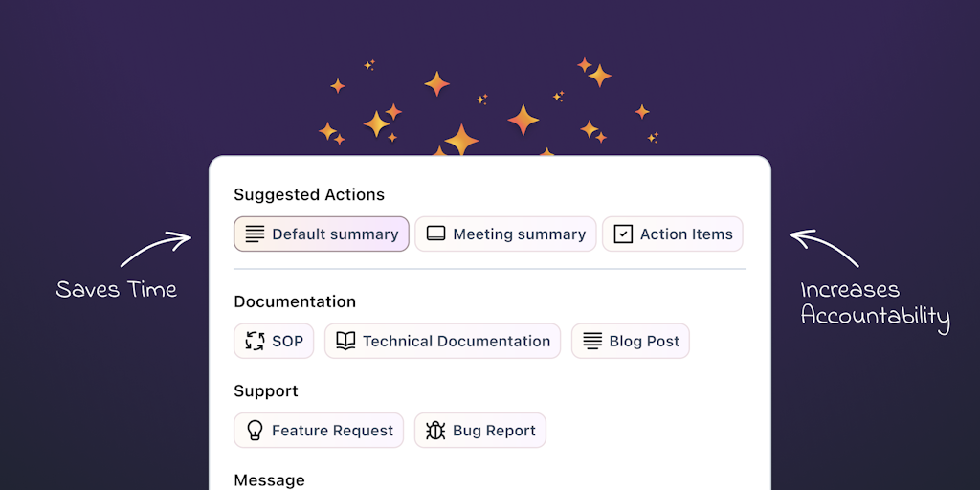Click the Message section heading

pos(269,479)
